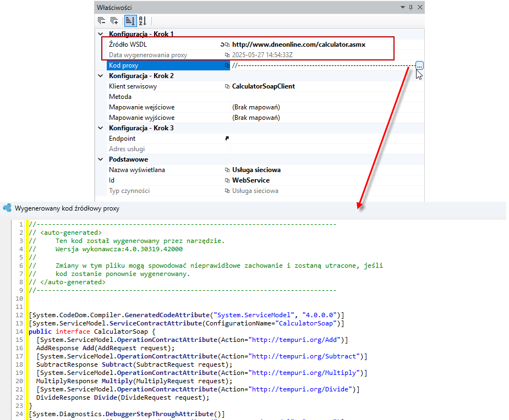The width and height of the screenshot is (509, 420).
Task: Click the blue icon beside Wygenerowany kod źródłowy proxy
Action: pos(7,208)
